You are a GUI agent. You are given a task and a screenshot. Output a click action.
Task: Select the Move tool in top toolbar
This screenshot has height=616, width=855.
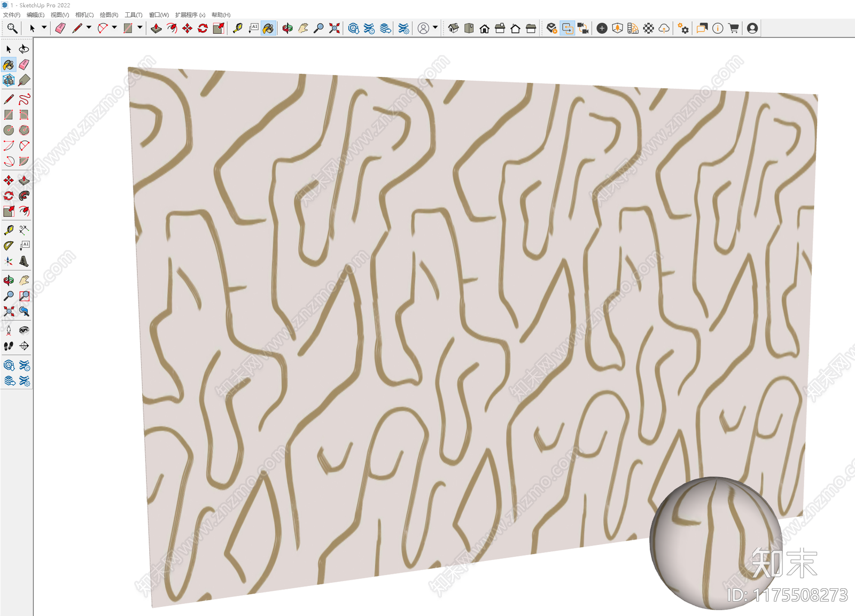coord(187,28)
